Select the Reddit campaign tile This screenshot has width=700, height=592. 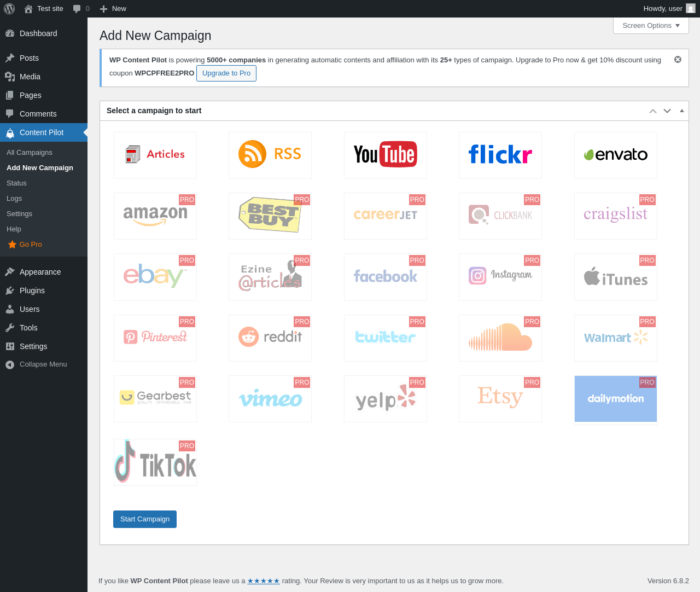point(270,338)
